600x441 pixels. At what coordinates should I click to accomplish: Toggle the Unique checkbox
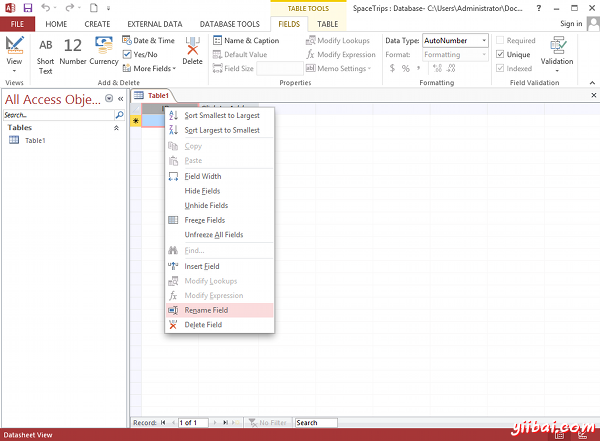501,55
